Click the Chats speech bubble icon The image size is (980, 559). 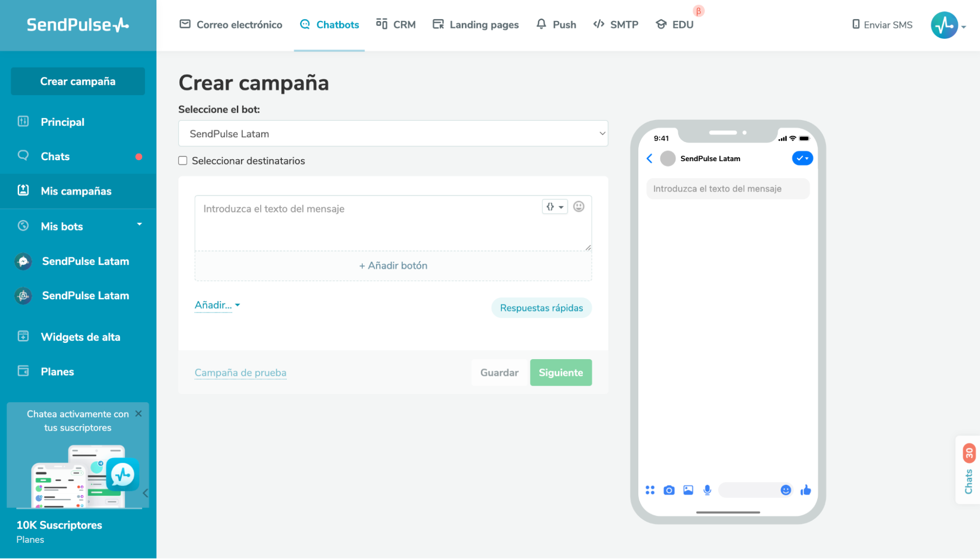[23, 155]
